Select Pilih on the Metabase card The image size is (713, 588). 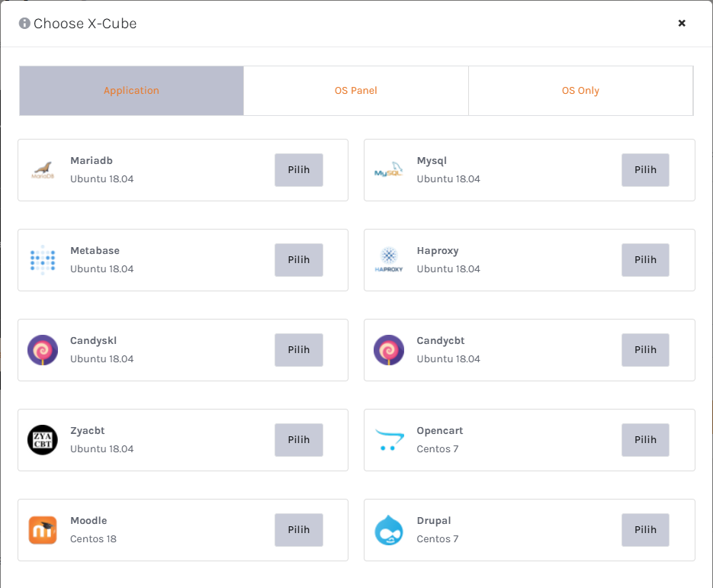(299, 259)
